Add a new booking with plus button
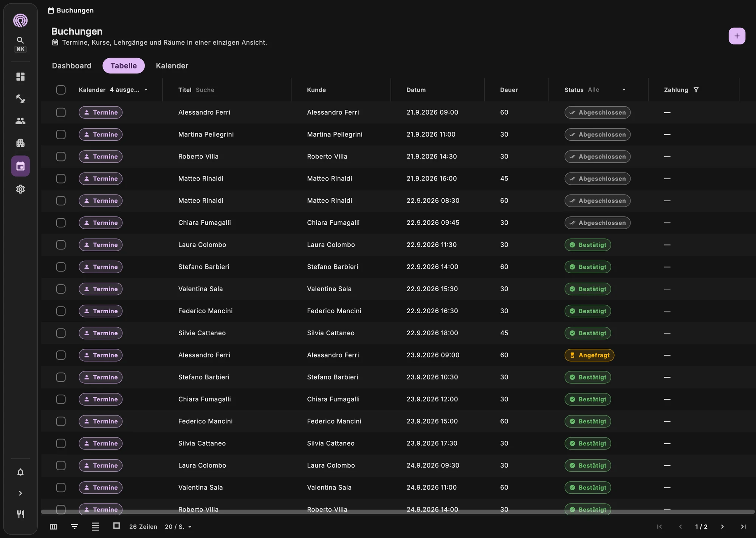756x538 pixels. (x=737, y=36)
